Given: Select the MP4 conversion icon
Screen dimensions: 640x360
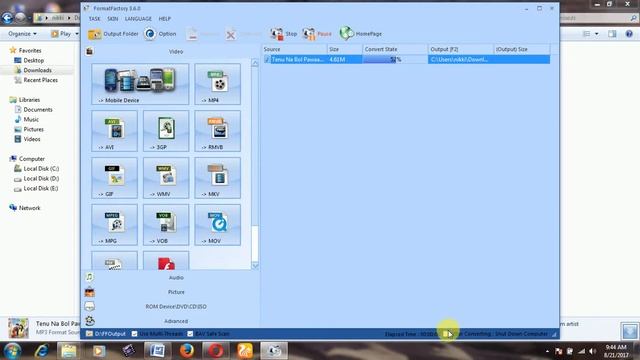Looking at the screenshot, I should point(218,84).
